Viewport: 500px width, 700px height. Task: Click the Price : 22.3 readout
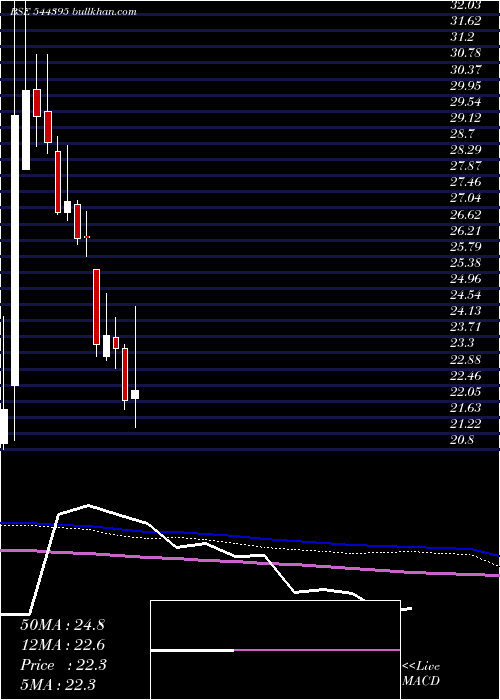(x=63, y=665)
